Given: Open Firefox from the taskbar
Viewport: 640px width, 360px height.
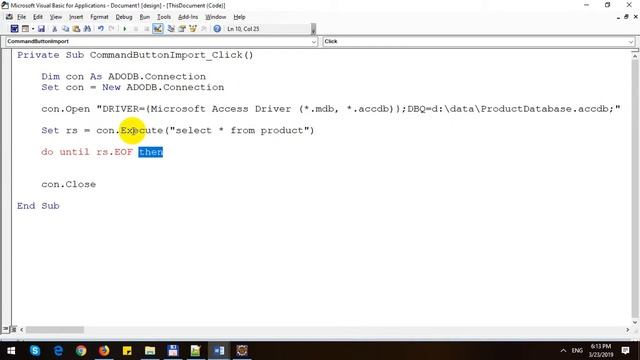Looking at the screenshot, I should tap(104, 351).
